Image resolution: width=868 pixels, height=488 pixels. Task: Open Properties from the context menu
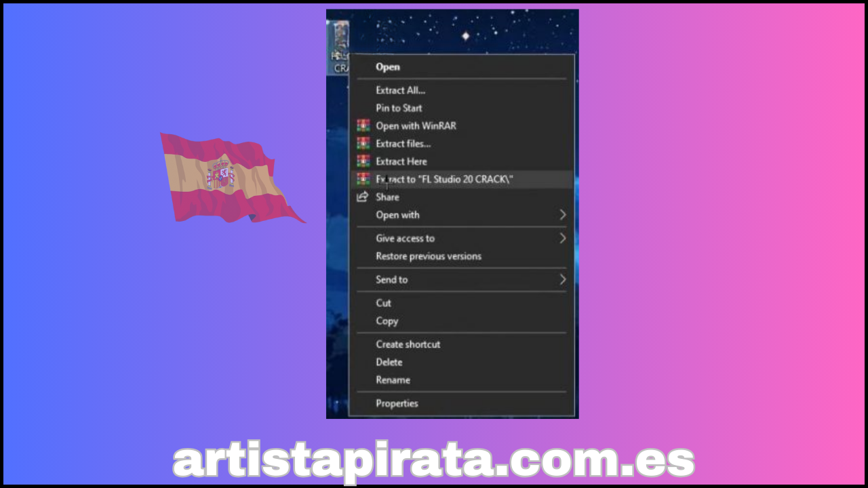[x=397, y=403]
